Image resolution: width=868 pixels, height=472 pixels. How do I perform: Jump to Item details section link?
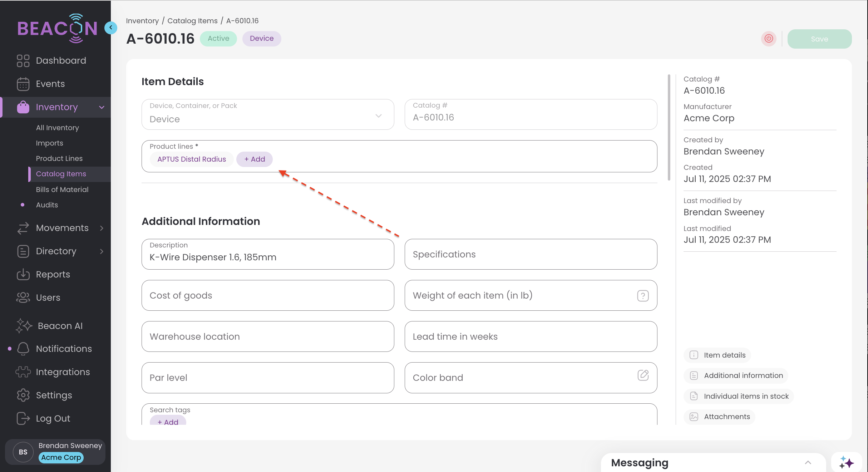[x=717, y=355]
